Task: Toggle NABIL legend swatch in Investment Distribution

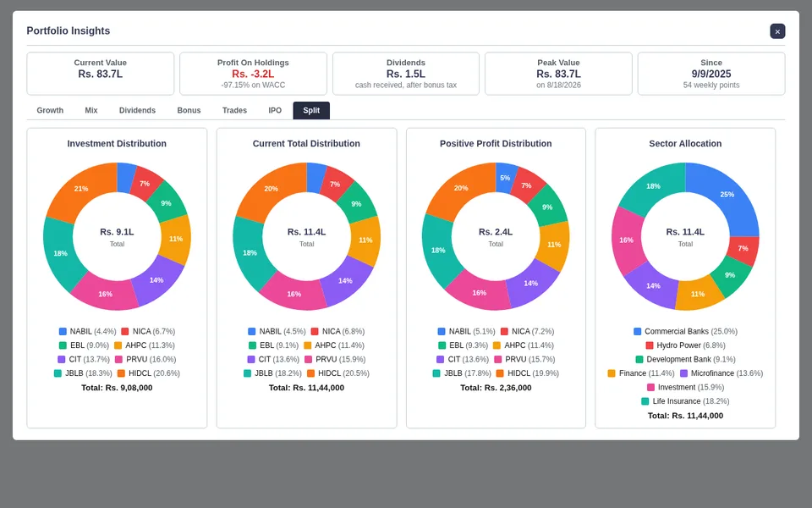Action: (x=63, y=331)
